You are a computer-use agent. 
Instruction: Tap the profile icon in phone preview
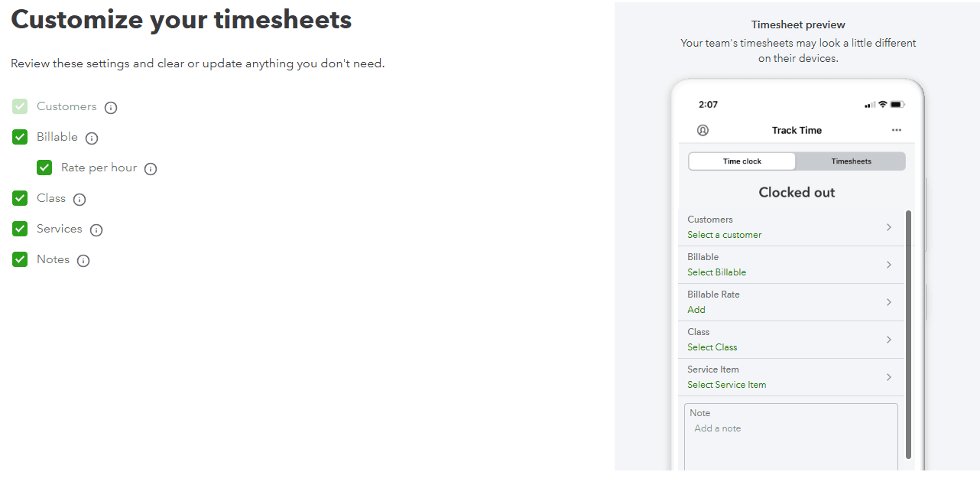pos(703,130)
